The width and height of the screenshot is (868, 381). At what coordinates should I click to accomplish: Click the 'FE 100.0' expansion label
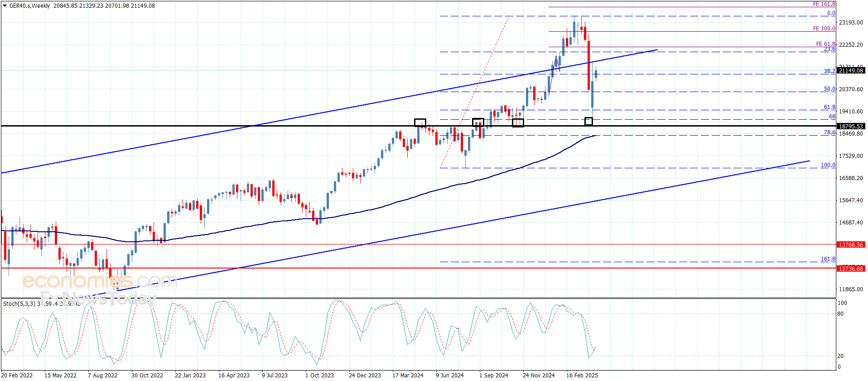click(824, 29)
